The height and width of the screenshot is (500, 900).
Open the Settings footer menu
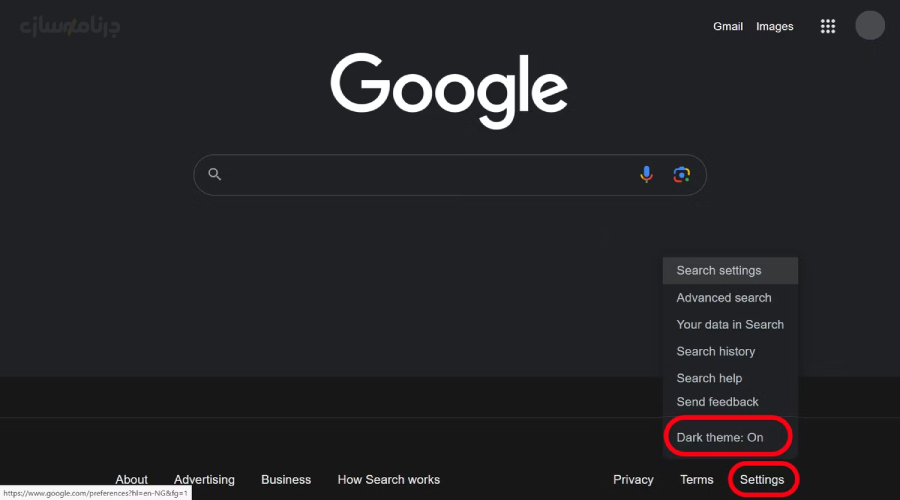(762, 479)
